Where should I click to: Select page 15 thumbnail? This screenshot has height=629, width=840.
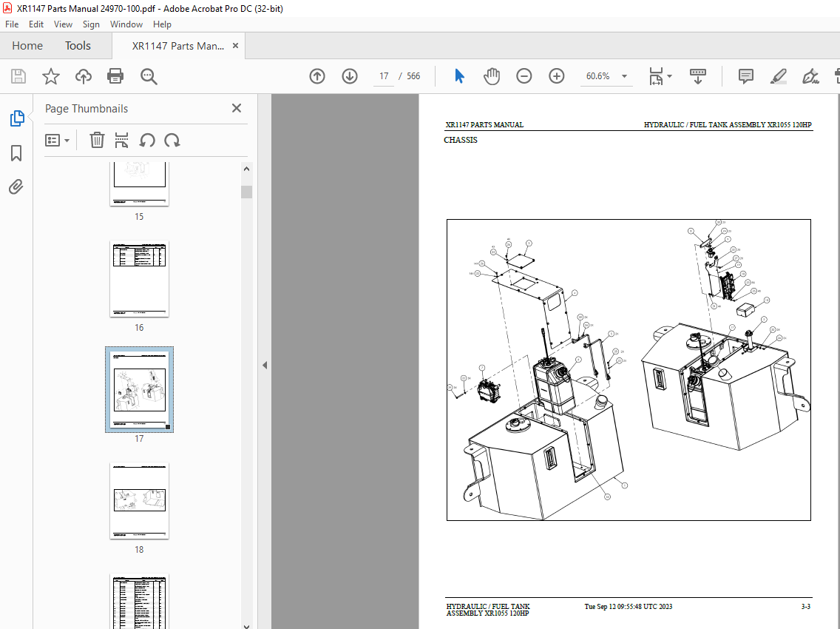tap(139, 184)
